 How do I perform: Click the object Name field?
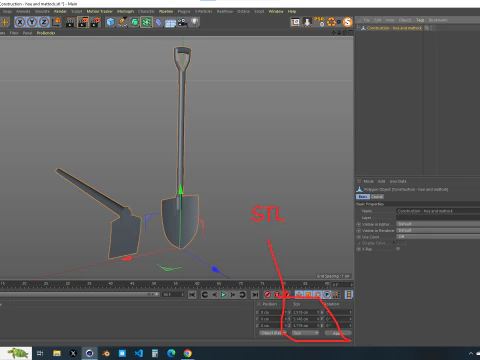click(438, 211)
